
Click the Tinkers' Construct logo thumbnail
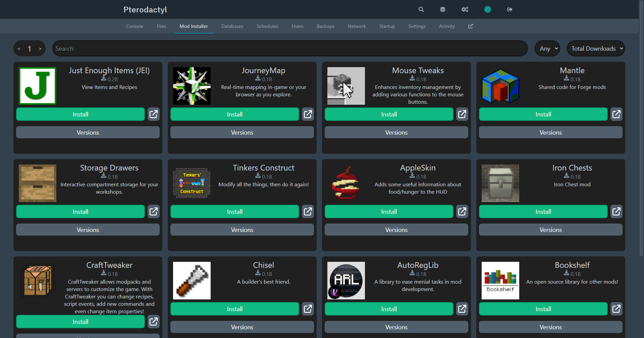tap(192, 183)
